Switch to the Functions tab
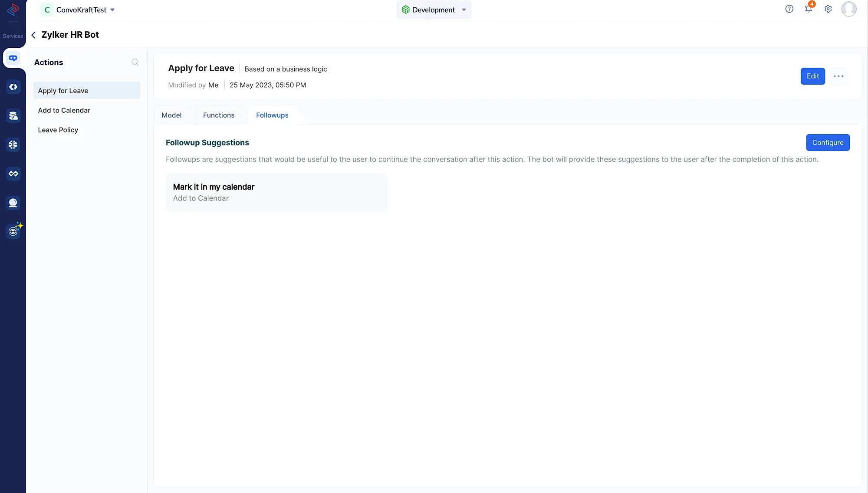Image resolution: width=868 pixels, height=493 pixels. [x=219, y=115]
